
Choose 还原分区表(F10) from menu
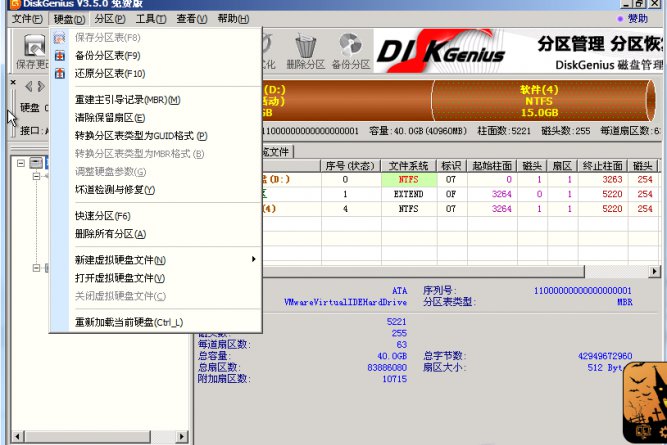110,74
